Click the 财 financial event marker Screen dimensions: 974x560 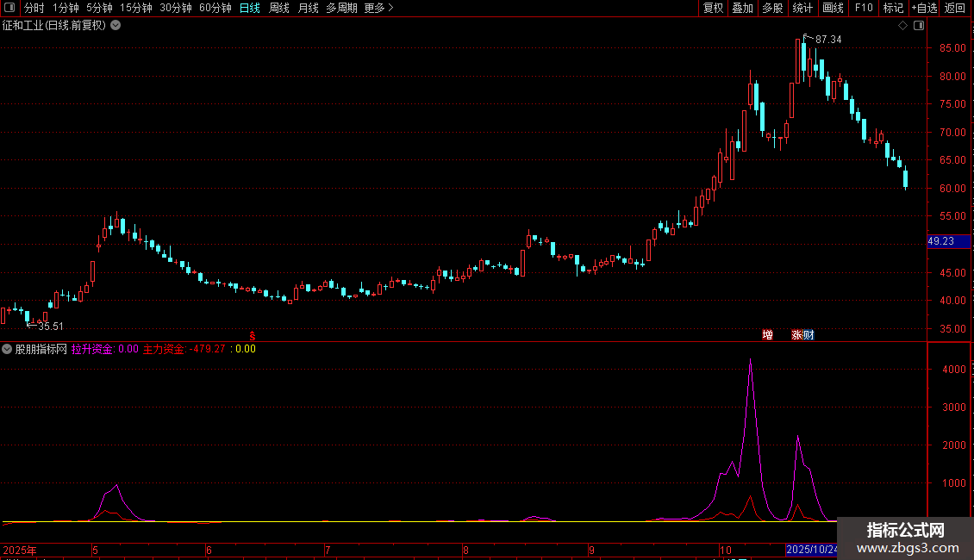pos(809,335)
